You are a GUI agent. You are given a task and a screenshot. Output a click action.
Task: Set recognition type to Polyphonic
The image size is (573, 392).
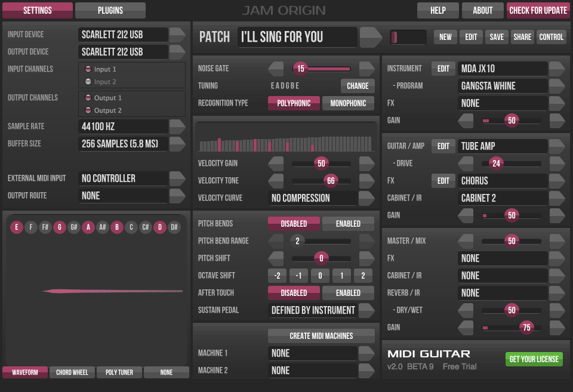coord(294,103)
